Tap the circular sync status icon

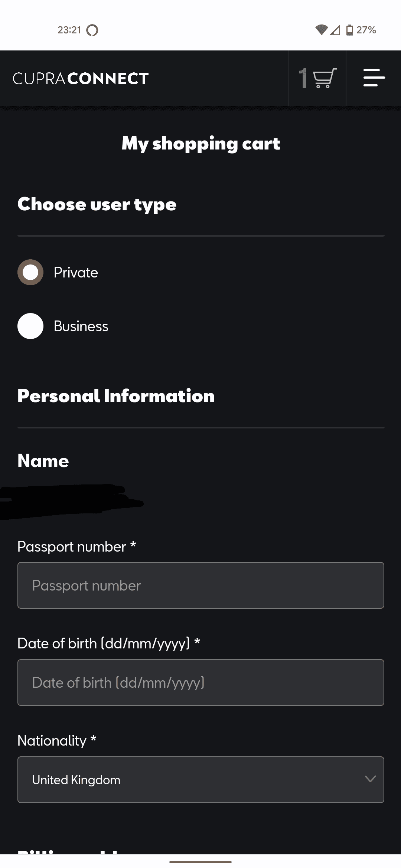coord(92,30)
